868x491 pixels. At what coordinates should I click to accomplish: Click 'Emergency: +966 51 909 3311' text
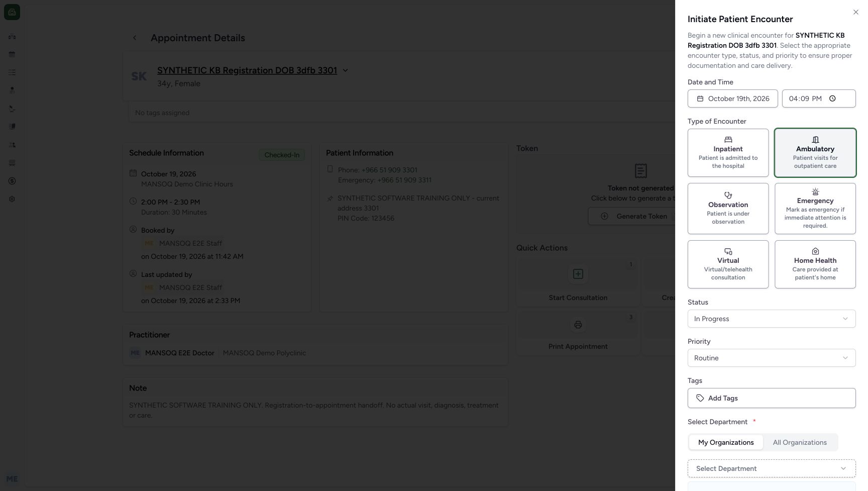385,180
